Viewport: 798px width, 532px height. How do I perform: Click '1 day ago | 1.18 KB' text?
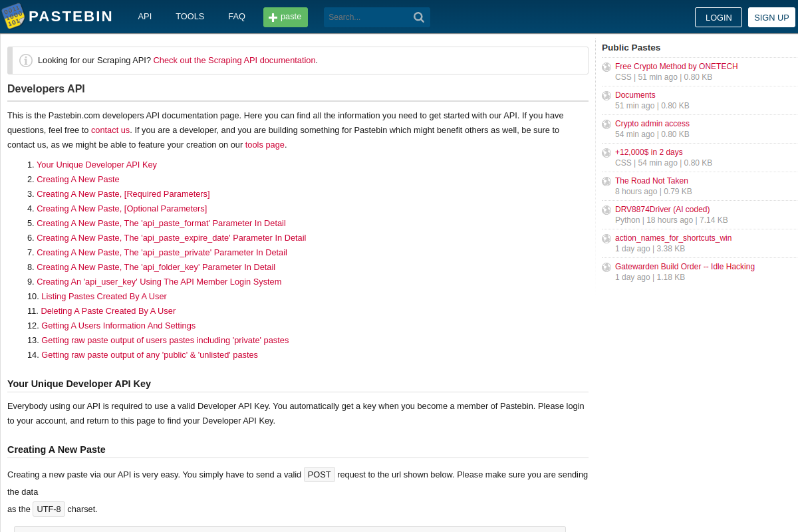tap(650, 277)
